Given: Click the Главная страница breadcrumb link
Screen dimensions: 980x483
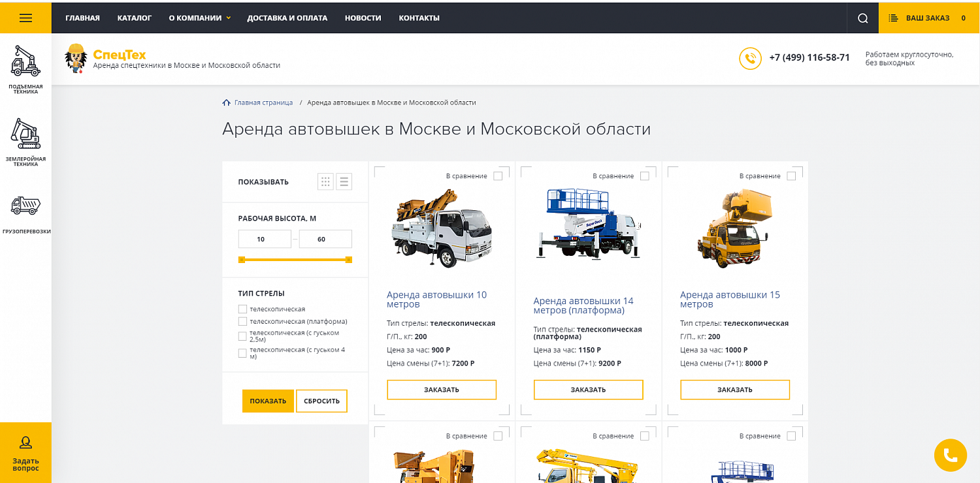Looking at the screenshot, I should point(263,102).
